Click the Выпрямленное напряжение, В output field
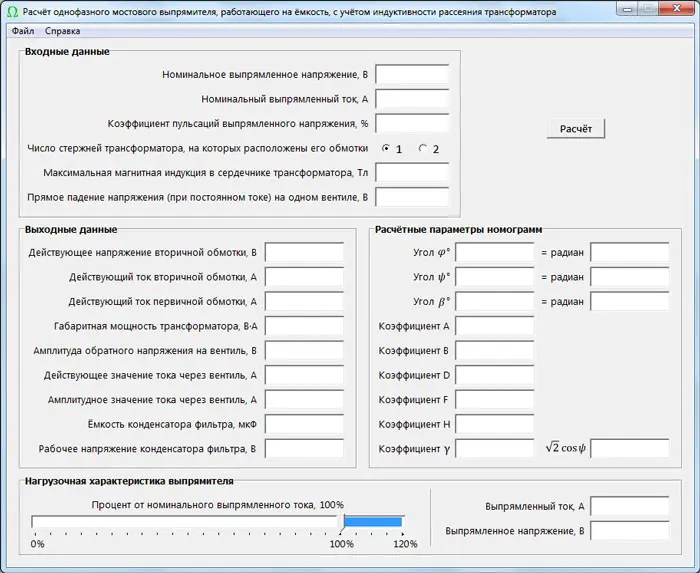Image resolution: width=700 pixels, height=573 pixels. 630,530
